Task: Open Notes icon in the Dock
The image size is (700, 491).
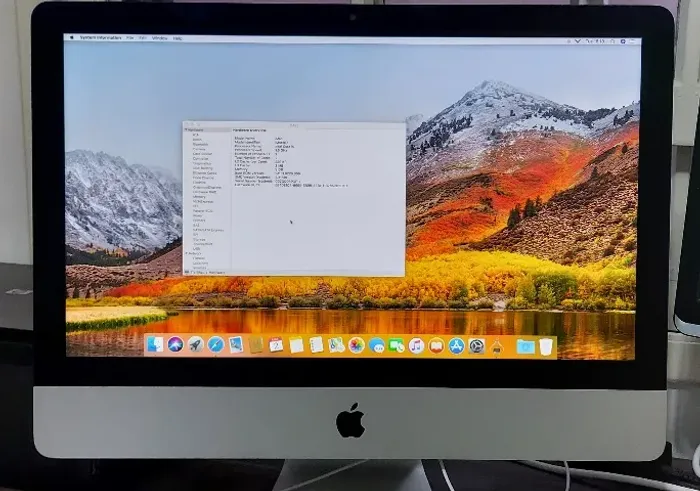Action: pyautogui.click(x=296, y=345)
